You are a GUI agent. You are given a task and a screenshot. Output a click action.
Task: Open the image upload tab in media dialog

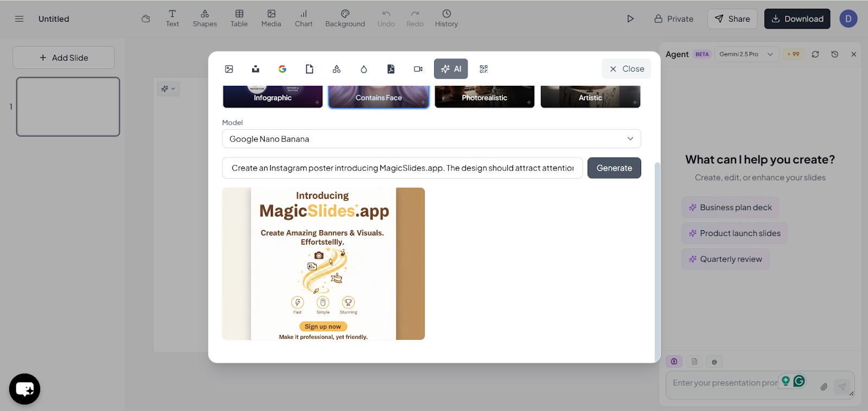click(x=229, y=69)
